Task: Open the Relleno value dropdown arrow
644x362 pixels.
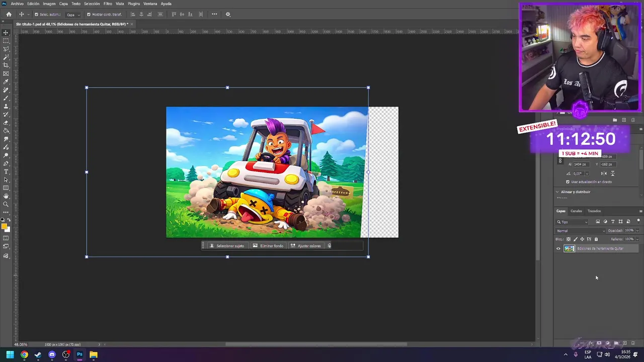Action: 637,239
